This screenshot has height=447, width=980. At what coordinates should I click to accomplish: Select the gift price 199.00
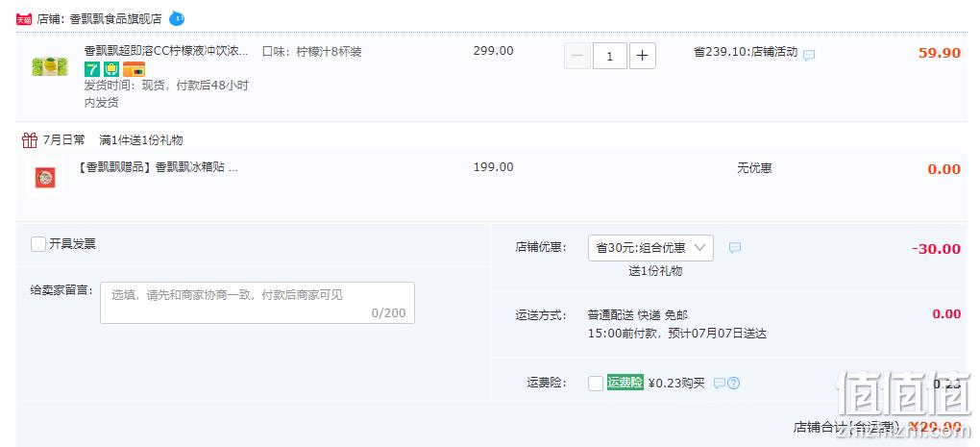[493, 167]
